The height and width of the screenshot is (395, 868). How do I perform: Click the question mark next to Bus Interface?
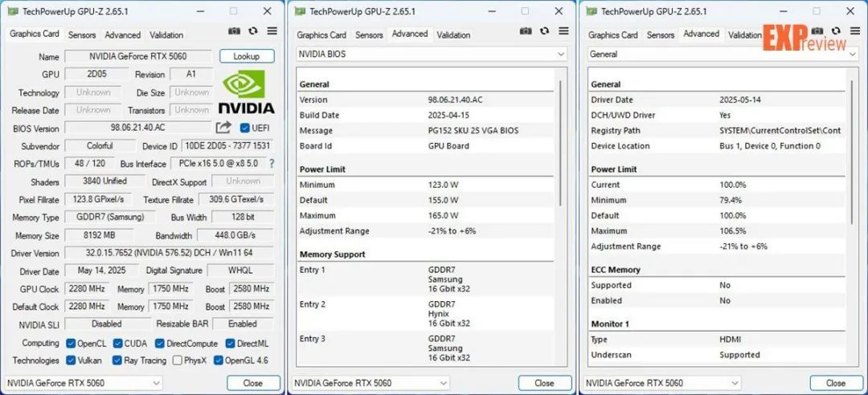pos(272,164)
